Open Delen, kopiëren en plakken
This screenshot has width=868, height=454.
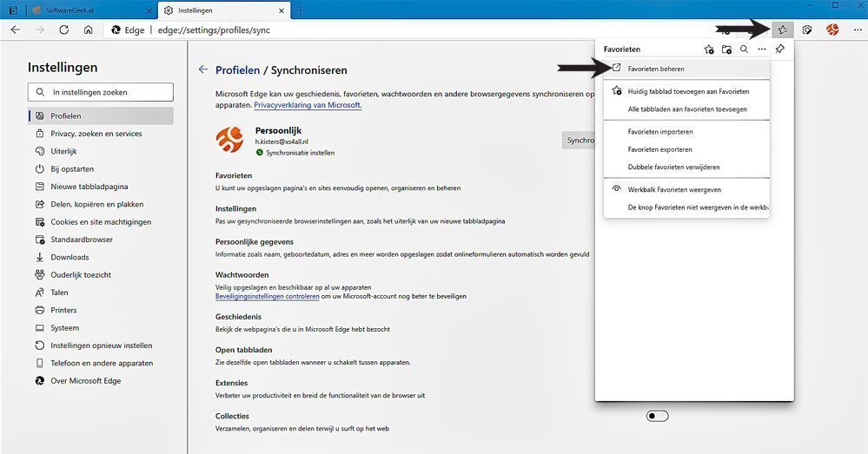101,204
